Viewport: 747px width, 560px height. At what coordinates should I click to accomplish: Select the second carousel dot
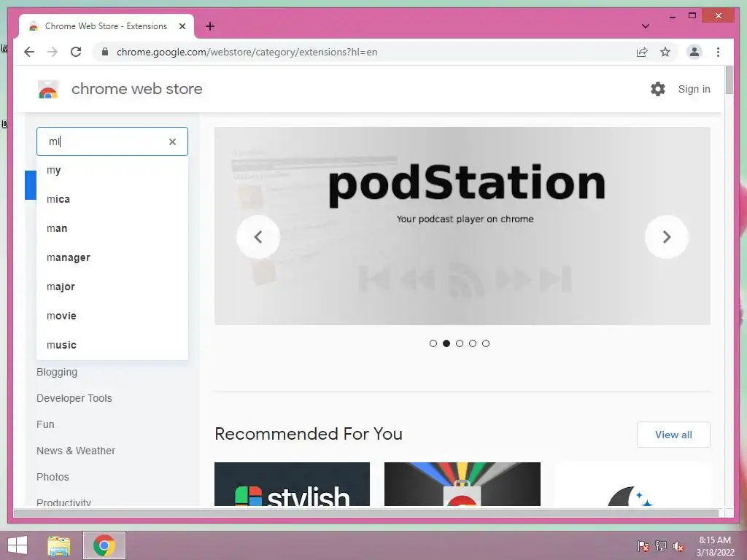[x=446, y=343]
